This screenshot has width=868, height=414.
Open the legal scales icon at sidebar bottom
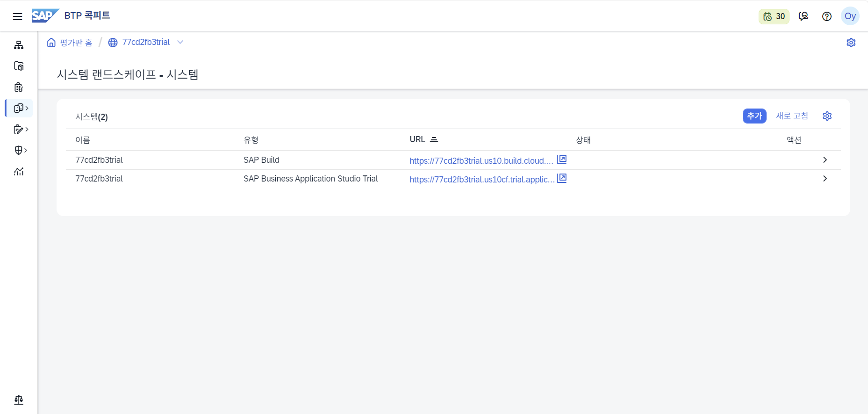19,400
